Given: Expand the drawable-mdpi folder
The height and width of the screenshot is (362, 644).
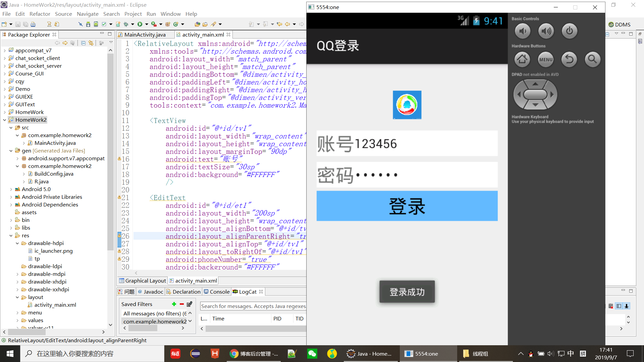Looking at the screenshot, I should tap(17, 274).
